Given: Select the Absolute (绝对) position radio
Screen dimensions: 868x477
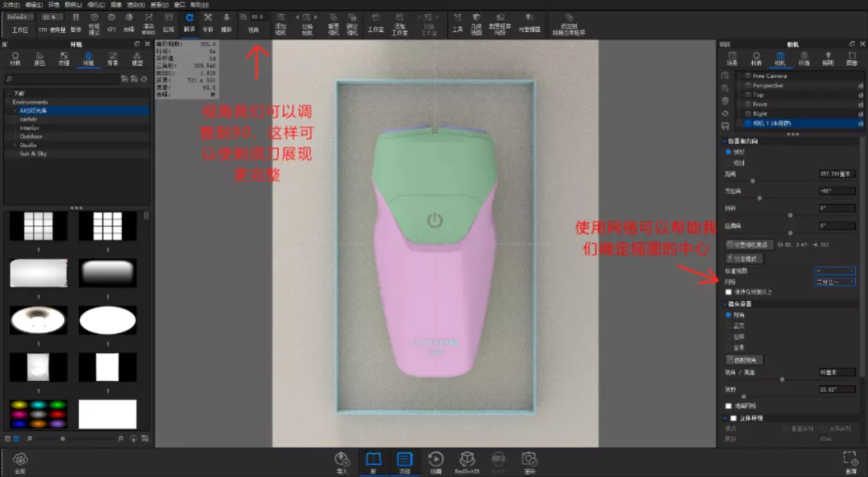Looking at the screenshot, I should 728,163.
